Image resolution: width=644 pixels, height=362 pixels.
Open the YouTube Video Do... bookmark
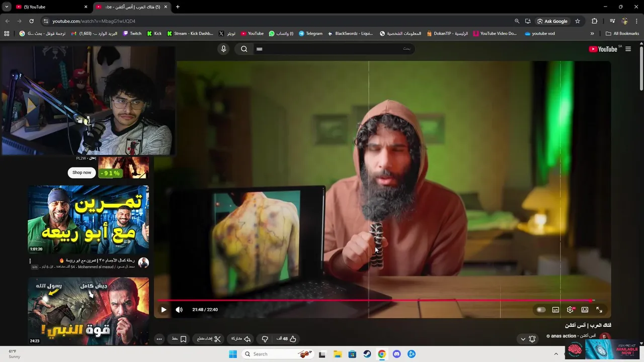click(495, 34)
